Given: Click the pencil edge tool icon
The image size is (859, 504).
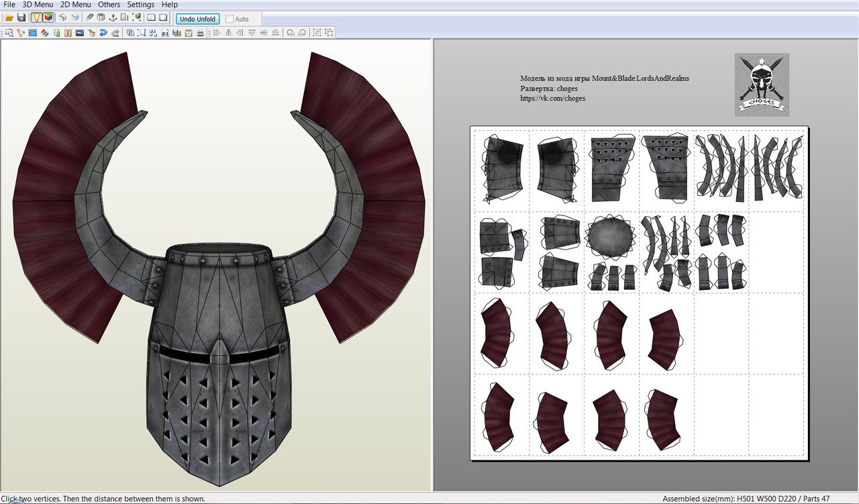Looking at the screenshot, I should (90, 17).
